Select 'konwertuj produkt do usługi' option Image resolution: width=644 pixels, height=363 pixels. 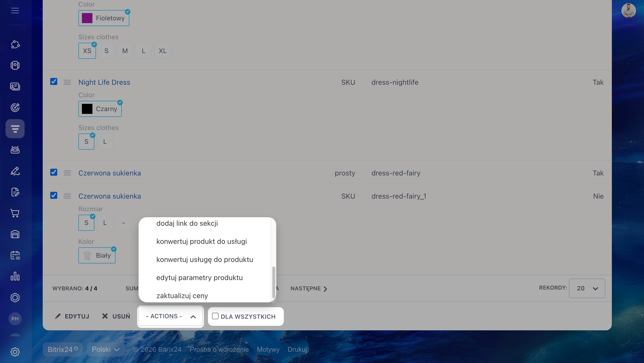click(x=201, y=241)
